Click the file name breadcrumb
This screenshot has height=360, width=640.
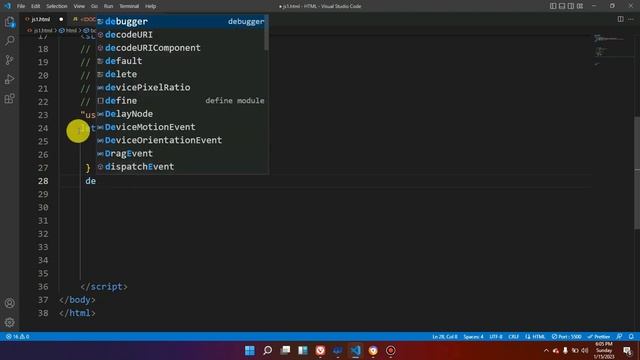[x=40, y=30]
